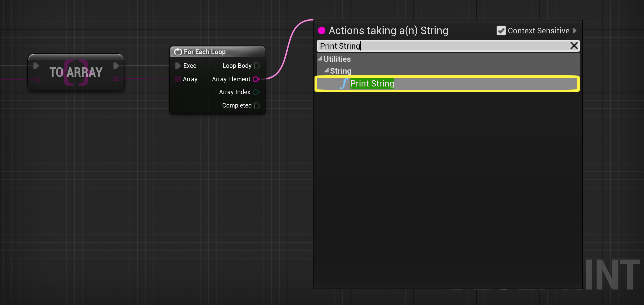Screen dimensions: 644x305
Task: Clear the search field with X
Action: [574, 46]
